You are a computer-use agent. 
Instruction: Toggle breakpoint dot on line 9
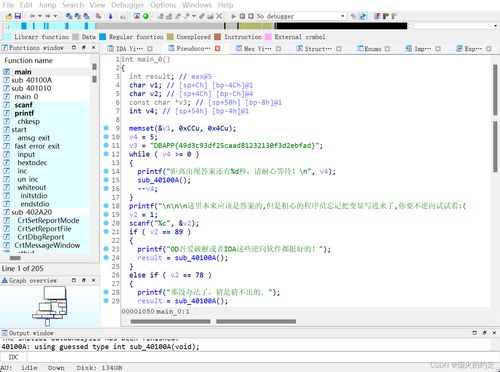click(106, 128)
